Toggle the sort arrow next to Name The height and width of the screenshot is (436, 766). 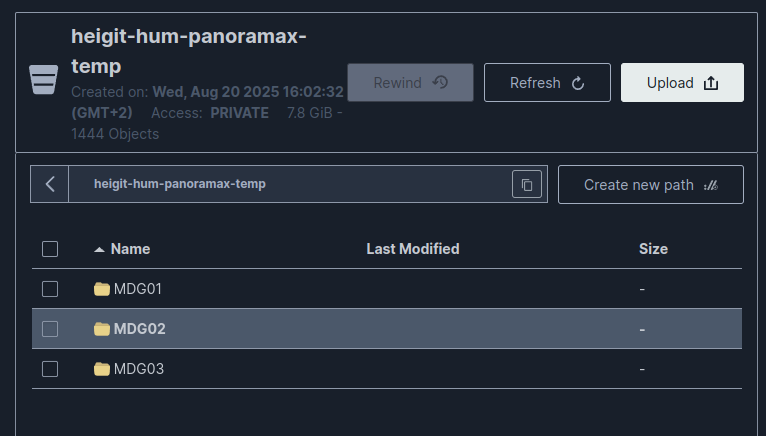pyautogui.click(x=99, y=250)
